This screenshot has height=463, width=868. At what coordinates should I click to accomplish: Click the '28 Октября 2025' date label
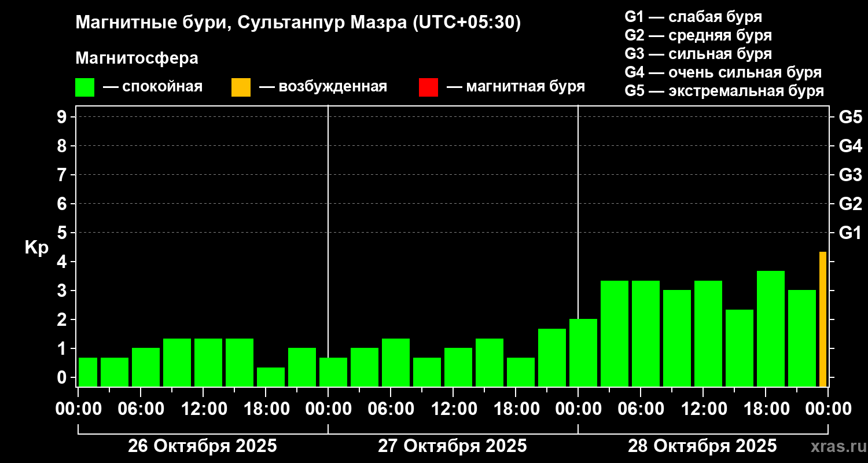tap(703, 446)
